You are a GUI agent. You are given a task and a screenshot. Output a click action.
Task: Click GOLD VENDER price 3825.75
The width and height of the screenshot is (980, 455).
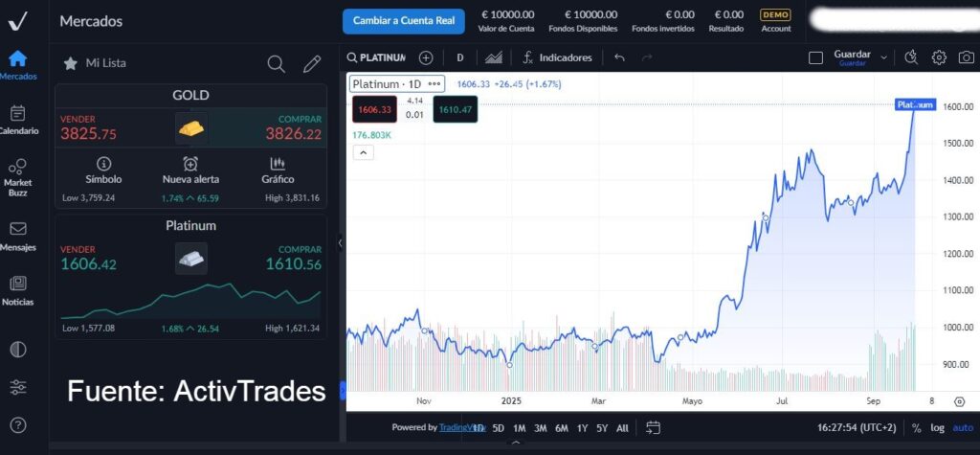click(88, 134)
